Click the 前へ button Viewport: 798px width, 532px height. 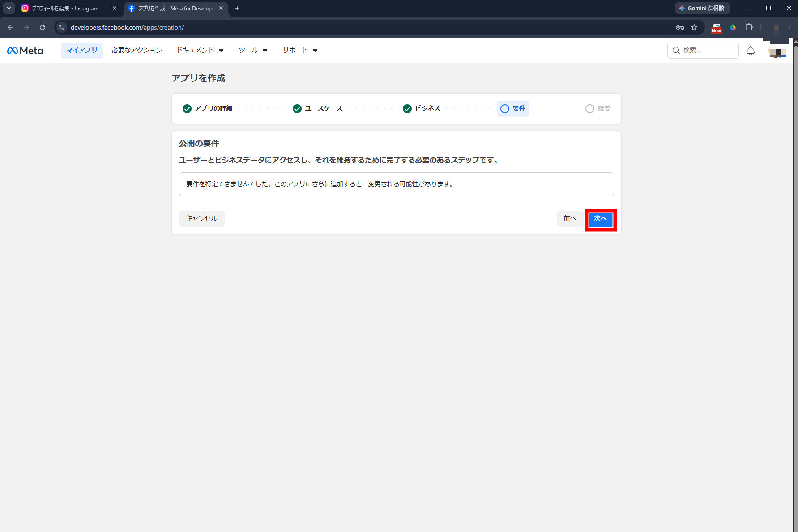(570, 219)
